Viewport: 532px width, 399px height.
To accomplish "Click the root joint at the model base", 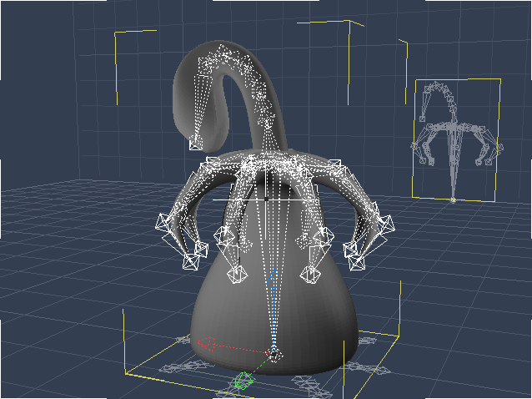I will pos(274,355).
